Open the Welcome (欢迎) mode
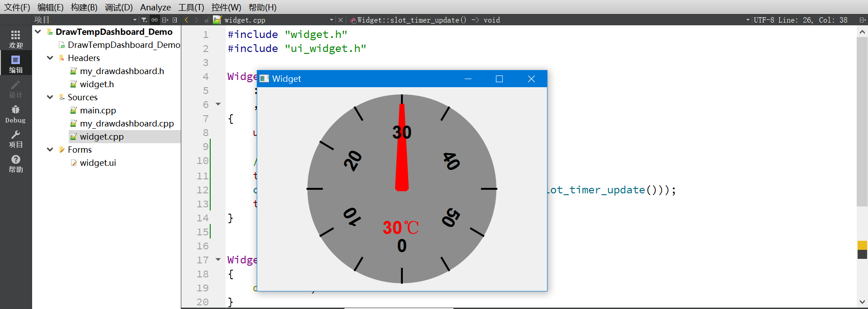This screenshot has width=868, height=309. [x=16, y=39]
